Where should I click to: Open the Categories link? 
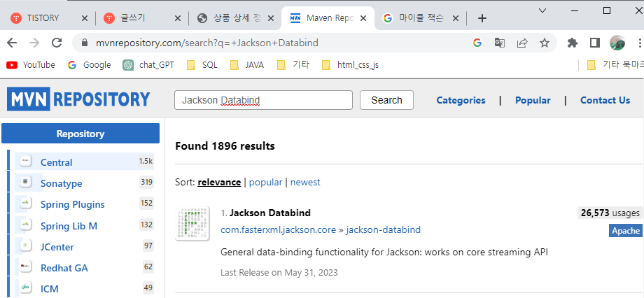click(461, 101)
